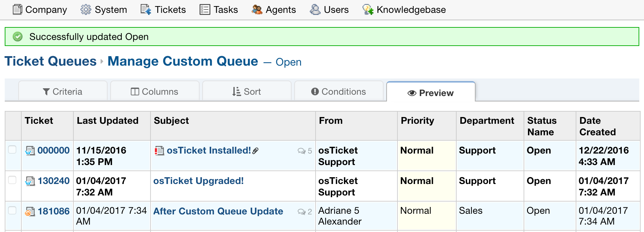The height and width of the screenshot is (232, 644).
Task: Select checkbox for ticket 181086
Action: [12, 210]
